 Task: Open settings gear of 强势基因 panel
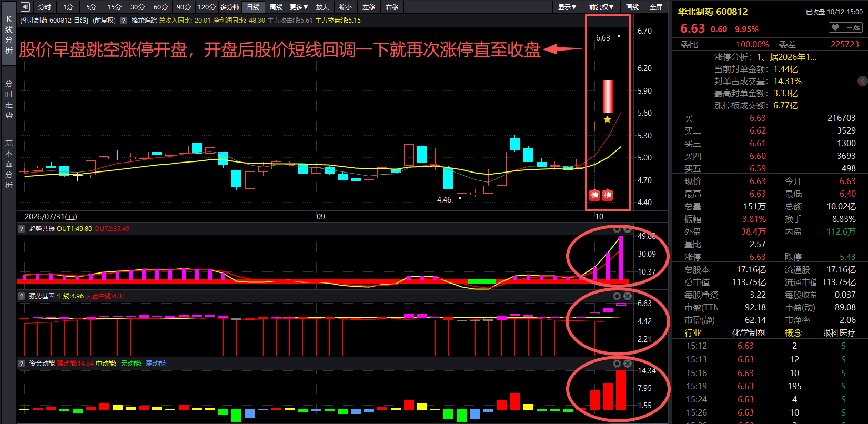[x=617, y=296]
